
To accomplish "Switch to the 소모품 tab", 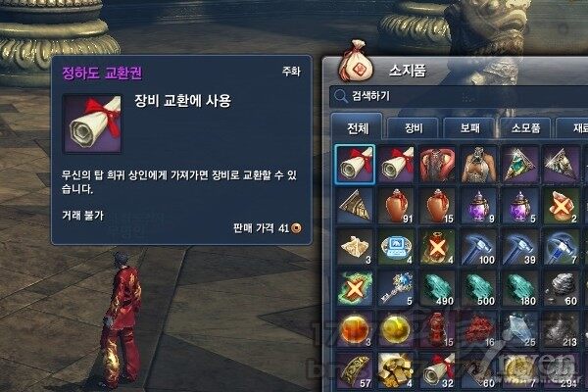I will [525, 128].
